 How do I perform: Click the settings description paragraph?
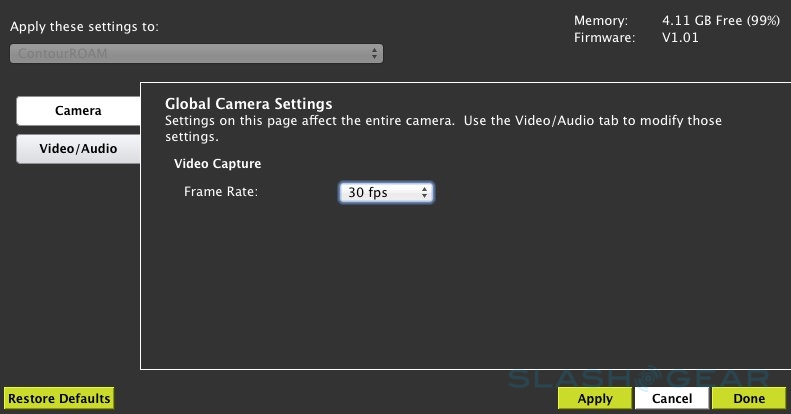pyautogui.click(x=443, y=128)
